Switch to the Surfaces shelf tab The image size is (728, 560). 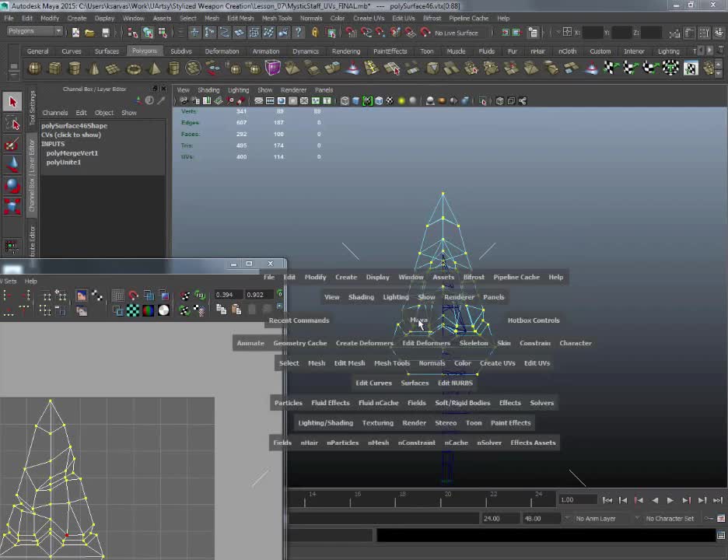107,51
